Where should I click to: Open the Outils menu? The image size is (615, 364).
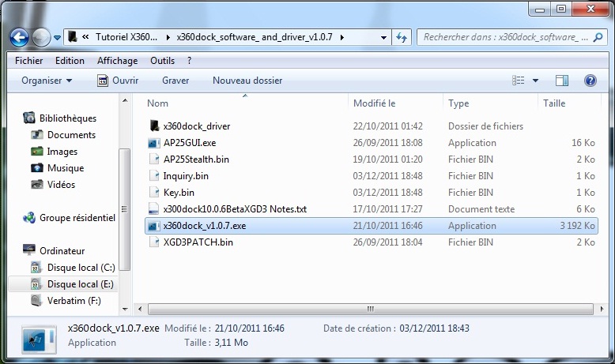[162, 61]
